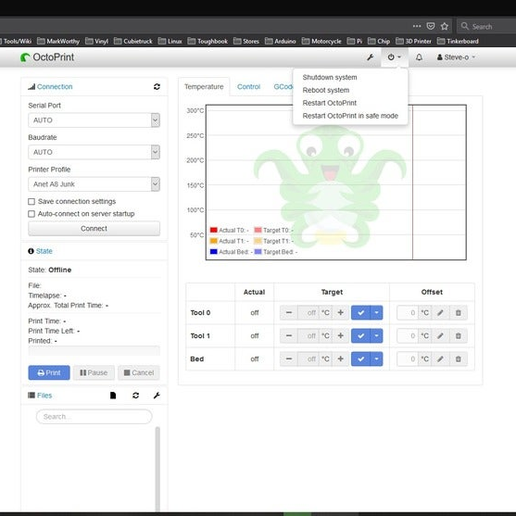The width and height of the screenshot is (516, 516).
Task: Click the browser bookmark star icon
Action: [x=444, y=26]
